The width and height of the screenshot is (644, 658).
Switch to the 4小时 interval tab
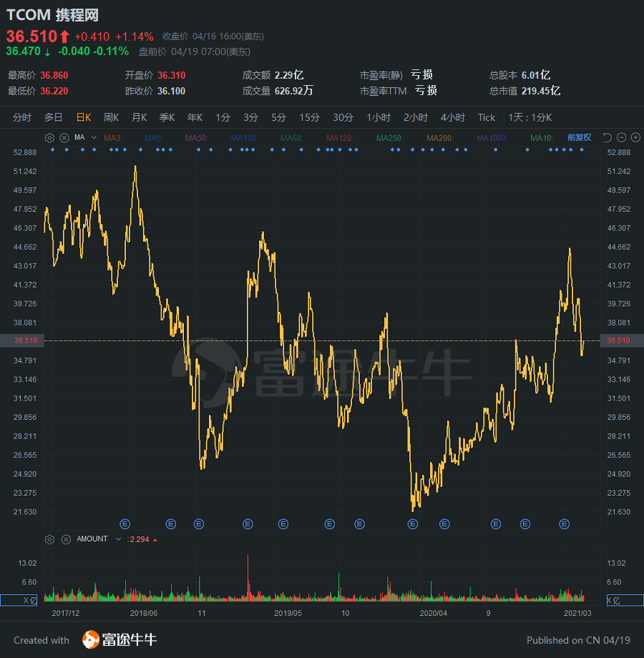[452, 117]
